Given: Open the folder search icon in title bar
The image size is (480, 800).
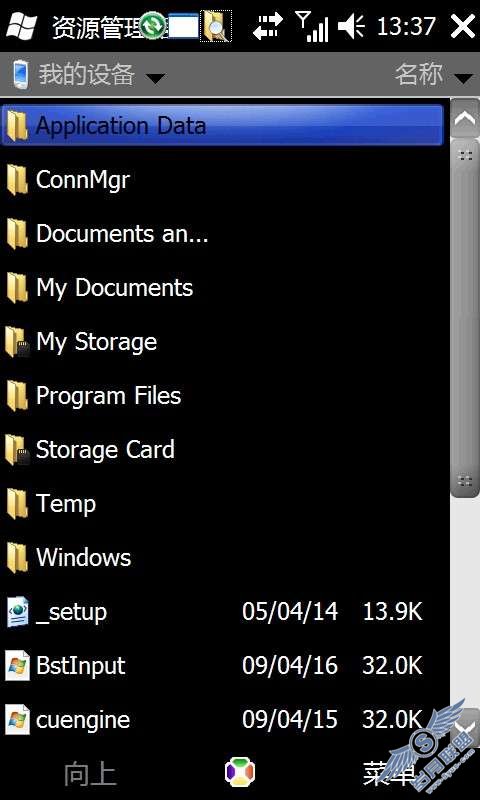Looking at the screenshot, I should pyautogui.click(x=216, y=26).
